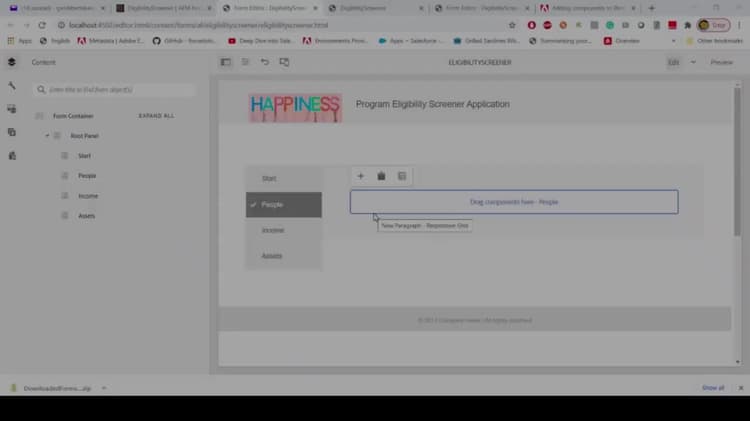Select People in the content tree
The height and width of the screenshot is (421, 750).
(87, 176)
